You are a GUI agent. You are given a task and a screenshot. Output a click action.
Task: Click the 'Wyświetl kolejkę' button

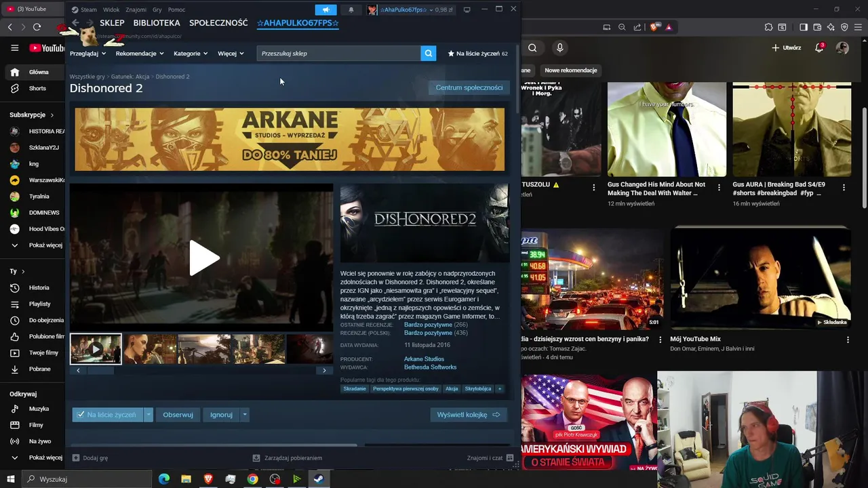[x=469, y=415]
